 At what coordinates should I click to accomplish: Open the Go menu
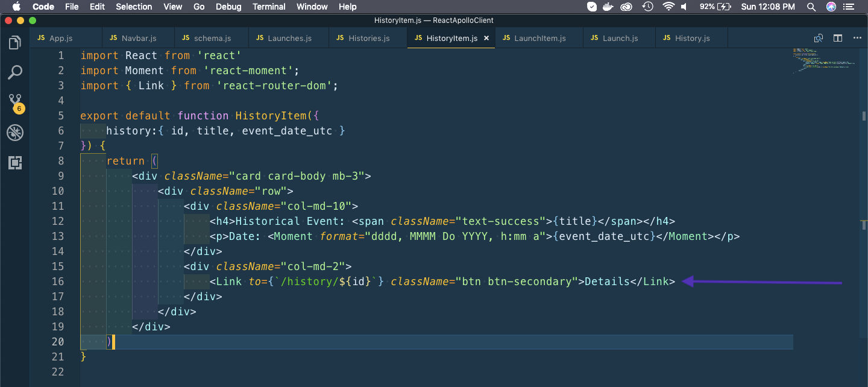coord(200,7)
